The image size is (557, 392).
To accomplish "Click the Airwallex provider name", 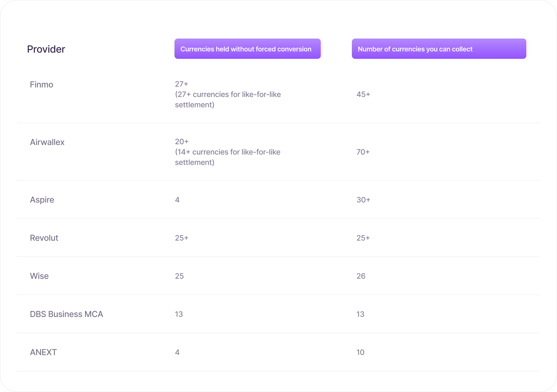I will coord(47,142).
